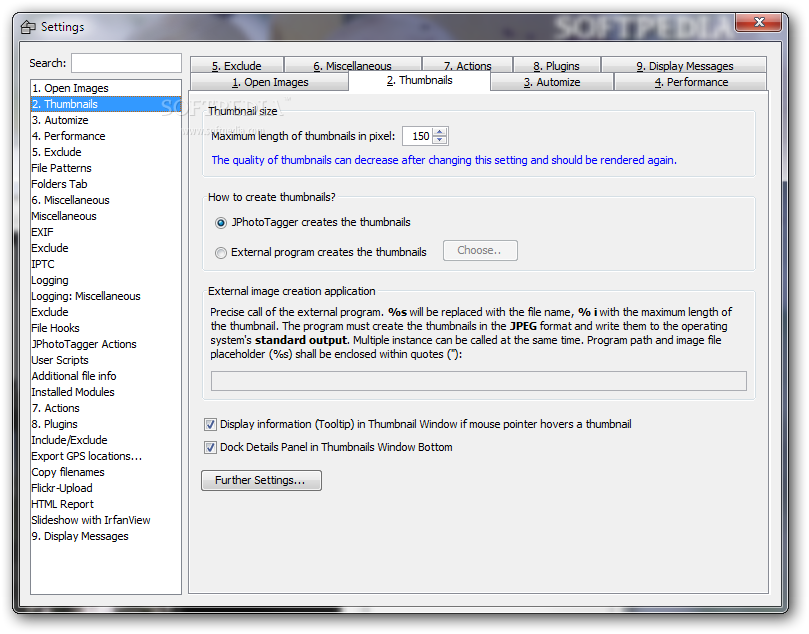This screenshot has height=634, width=809.
Task: Select 'Export GPS locations...' in the list
Action: coord(106,456)
